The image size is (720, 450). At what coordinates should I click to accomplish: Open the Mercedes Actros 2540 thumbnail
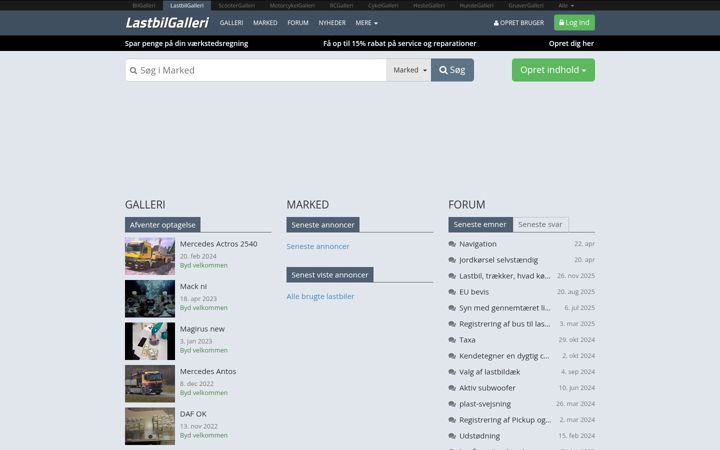tap(150, 256)
